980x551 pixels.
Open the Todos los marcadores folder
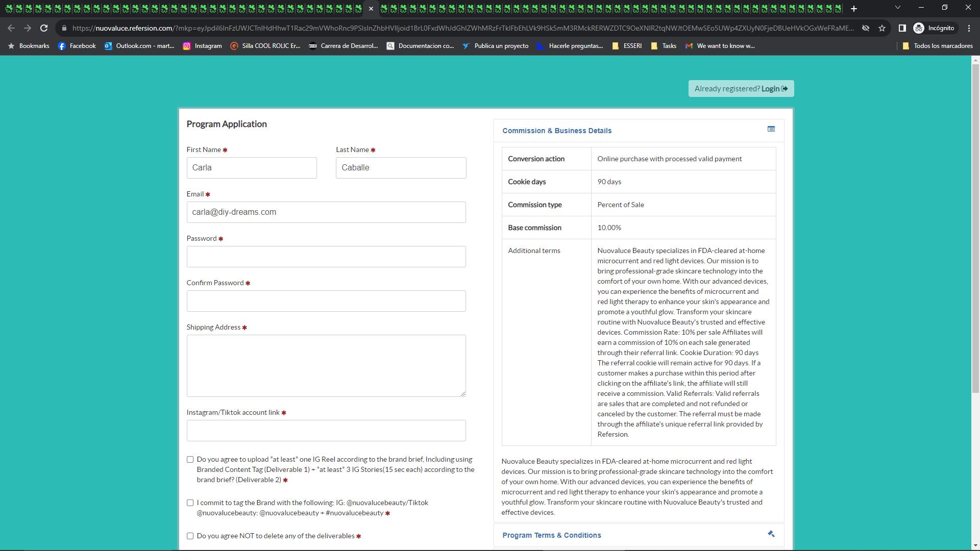coord(938,46)
